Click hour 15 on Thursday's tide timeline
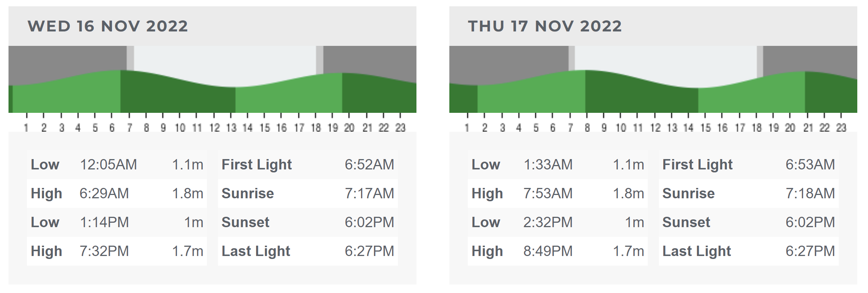The height and width of the screenshot is (293, 868). pyautogui.click(x=705, y=128)
